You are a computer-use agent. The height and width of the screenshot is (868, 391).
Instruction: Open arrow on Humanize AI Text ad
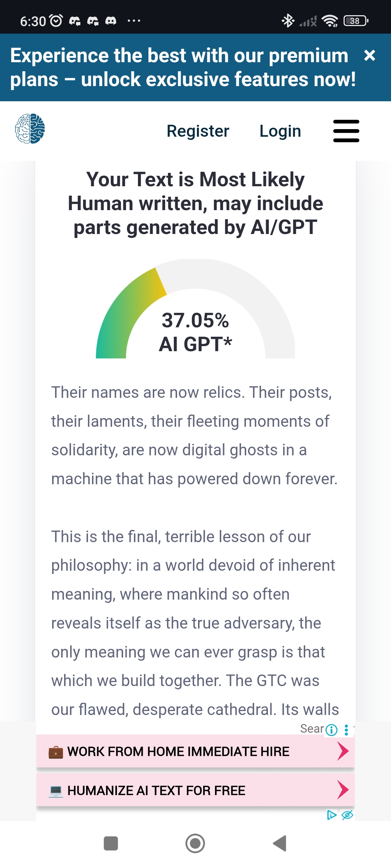[x=342, y=790]
